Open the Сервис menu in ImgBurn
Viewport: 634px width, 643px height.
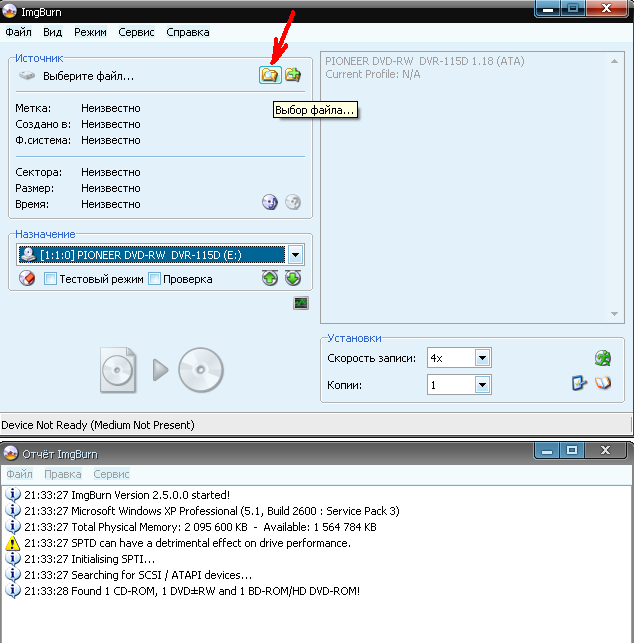136,32
